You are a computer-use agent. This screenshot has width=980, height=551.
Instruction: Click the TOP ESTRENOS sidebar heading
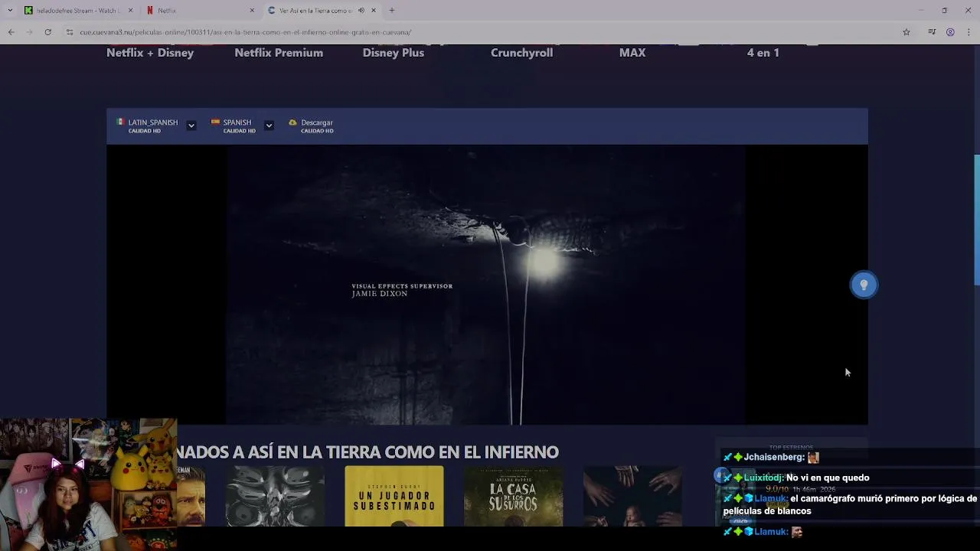(792, 447)
